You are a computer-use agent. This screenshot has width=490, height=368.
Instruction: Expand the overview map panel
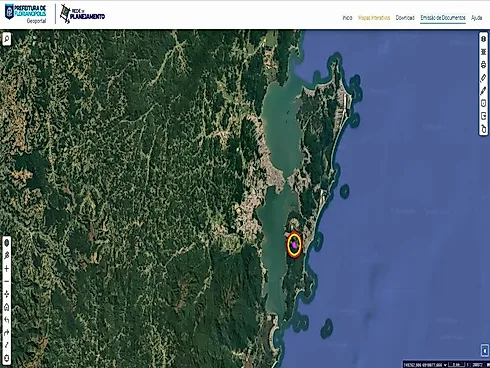tap(485, 350)
